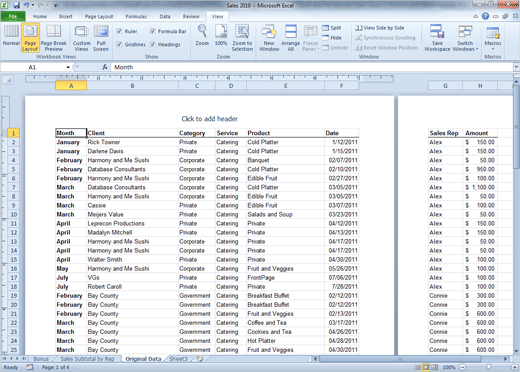
Task: Split the worksheet window
Action: click(332, 28)
